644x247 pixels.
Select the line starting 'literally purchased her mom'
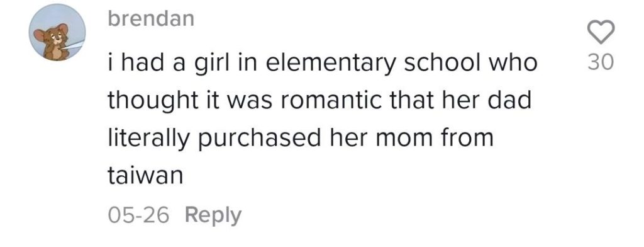[x=300, y=139]
